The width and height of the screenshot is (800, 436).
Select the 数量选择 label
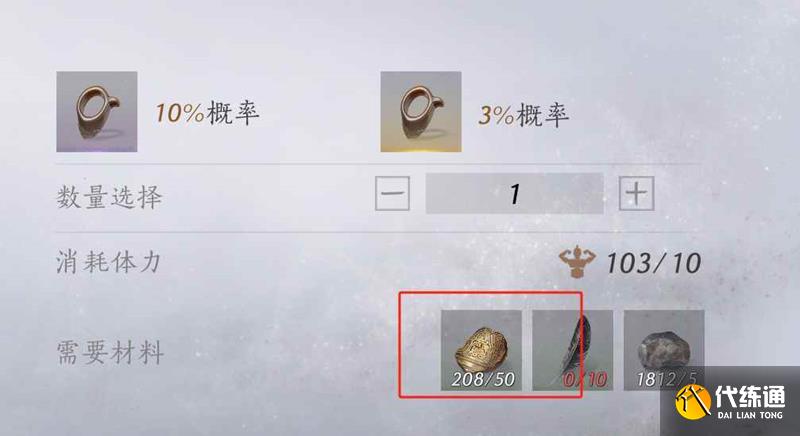(109, 197)
